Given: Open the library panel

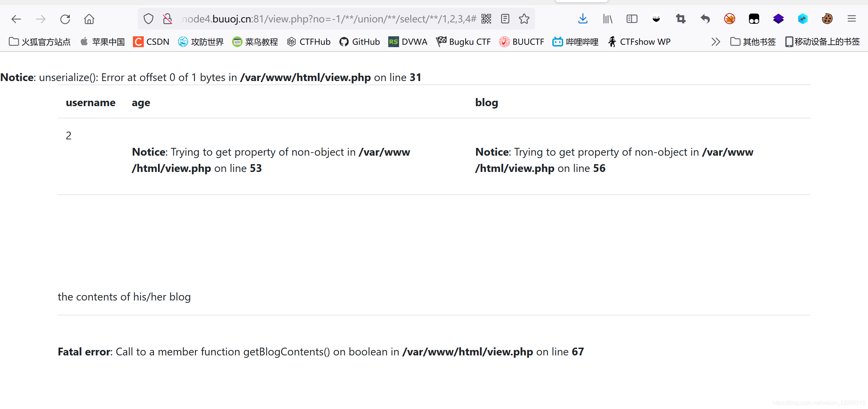Looking at the screenshot, I should pos(608,19).
